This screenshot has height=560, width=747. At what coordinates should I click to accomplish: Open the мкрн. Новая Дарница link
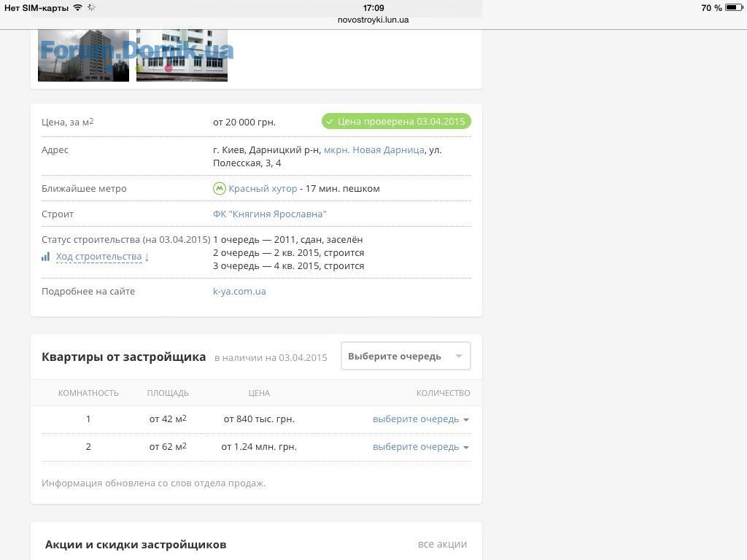point(374,150)
